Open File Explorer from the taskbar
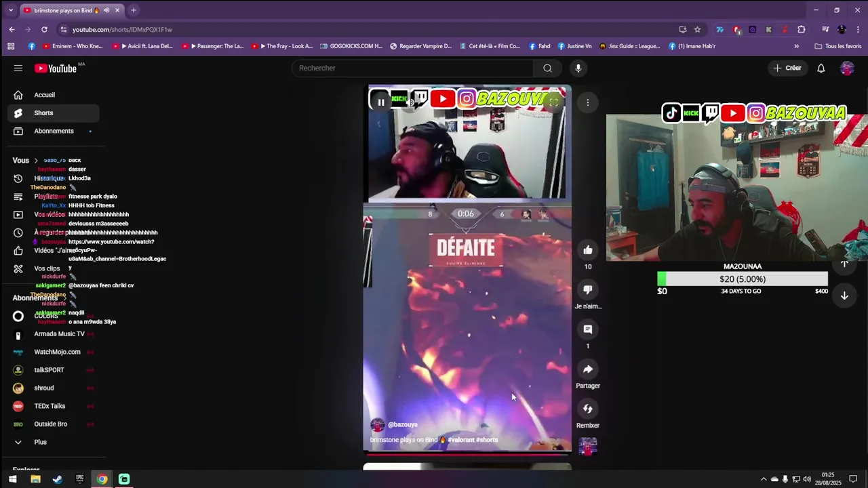 tap(35, 479)
